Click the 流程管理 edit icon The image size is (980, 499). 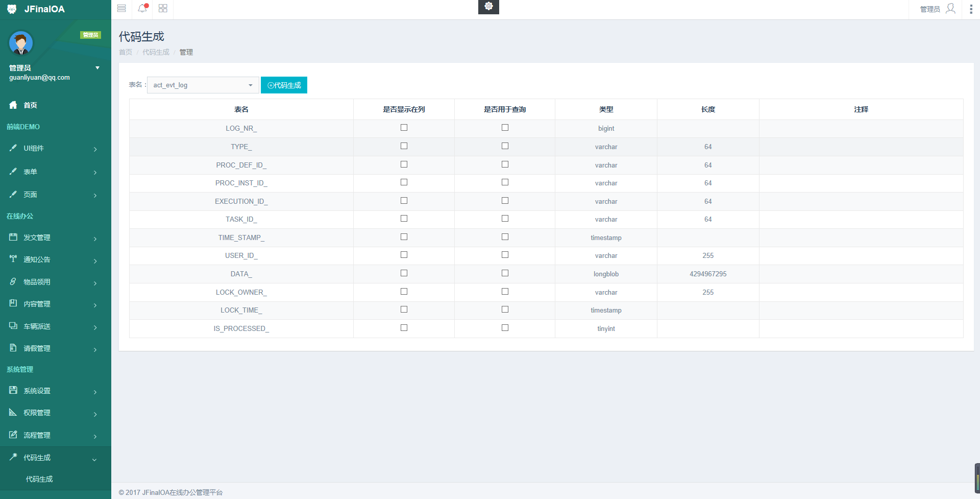point(13,435)
